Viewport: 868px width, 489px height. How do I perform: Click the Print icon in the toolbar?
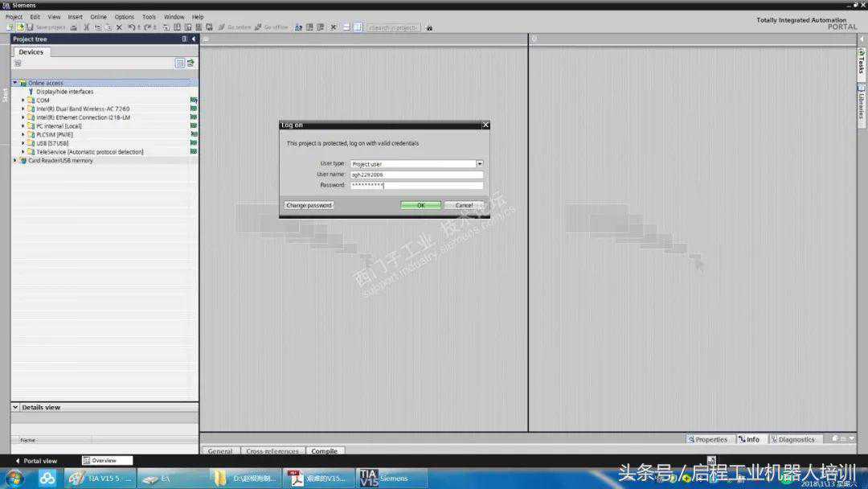coord(74,27)
